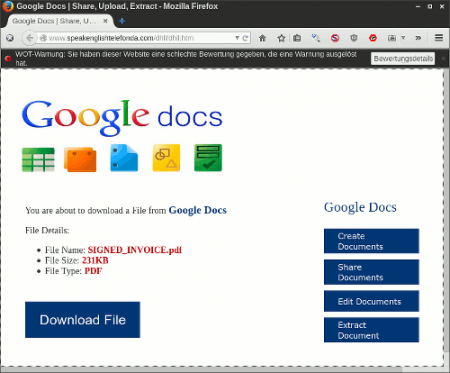Open the URL history dropdown arrow
The width and height of the screenshot is (450, 373).
click(237, 38)
